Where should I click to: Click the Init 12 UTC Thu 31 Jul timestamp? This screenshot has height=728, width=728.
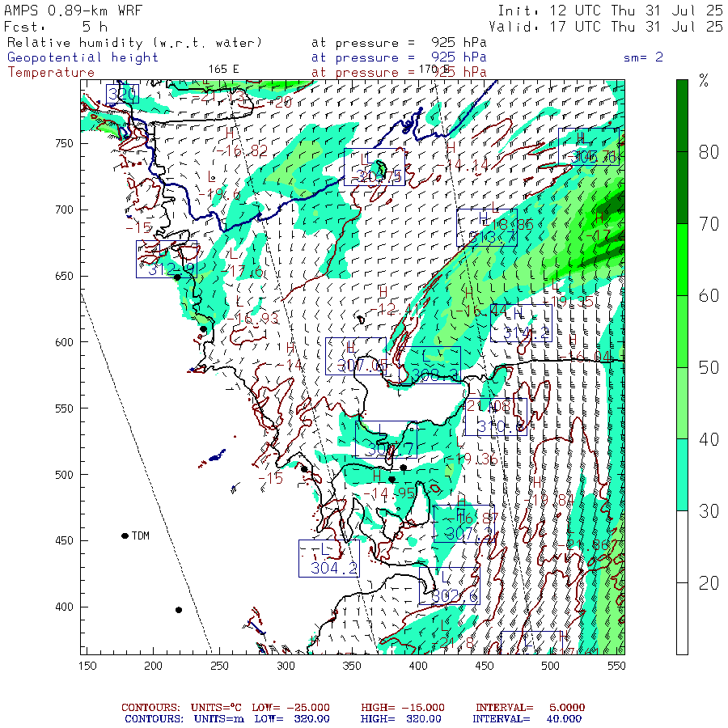(x=610, y=11)
